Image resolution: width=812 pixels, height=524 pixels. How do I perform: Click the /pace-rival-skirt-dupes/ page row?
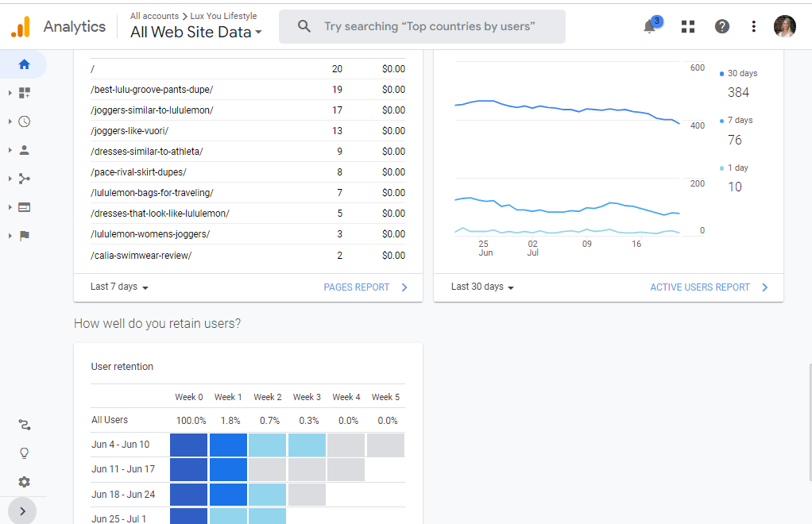248,172
